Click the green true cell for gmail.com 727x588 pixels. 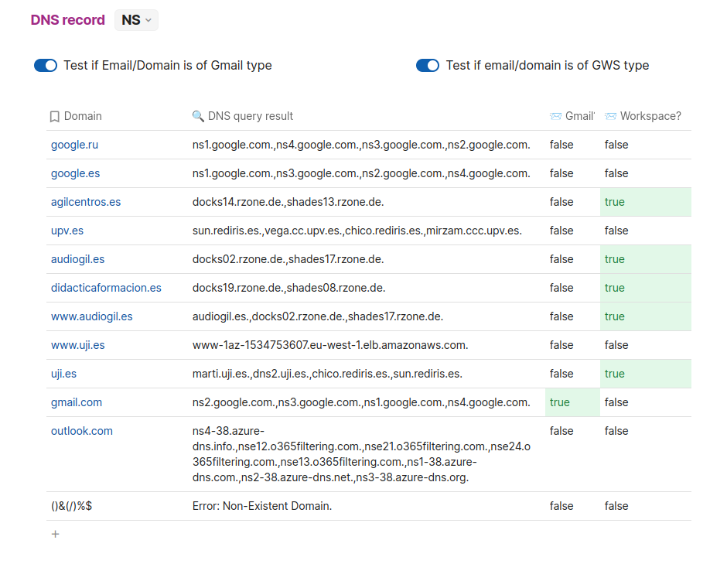point(572,402)
